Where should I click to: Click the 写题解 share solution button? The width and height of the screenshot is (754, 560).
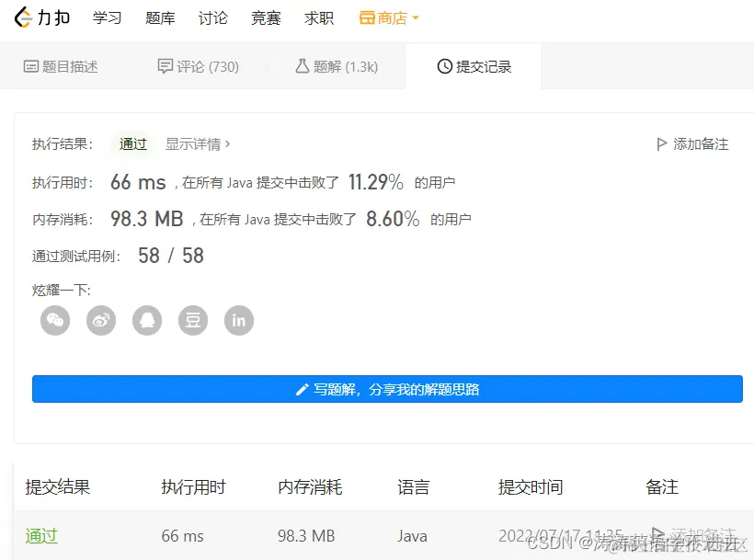[x=387, y=388]
